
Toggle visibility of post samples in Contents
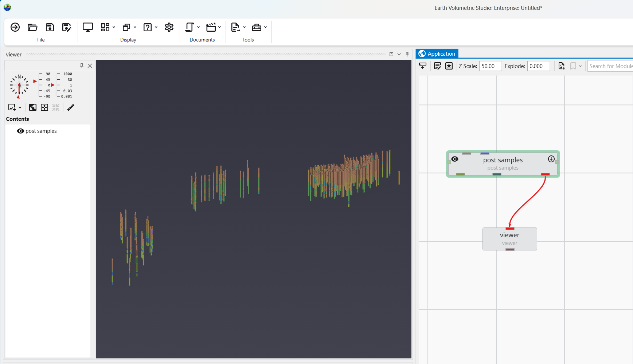pos(20,131)
